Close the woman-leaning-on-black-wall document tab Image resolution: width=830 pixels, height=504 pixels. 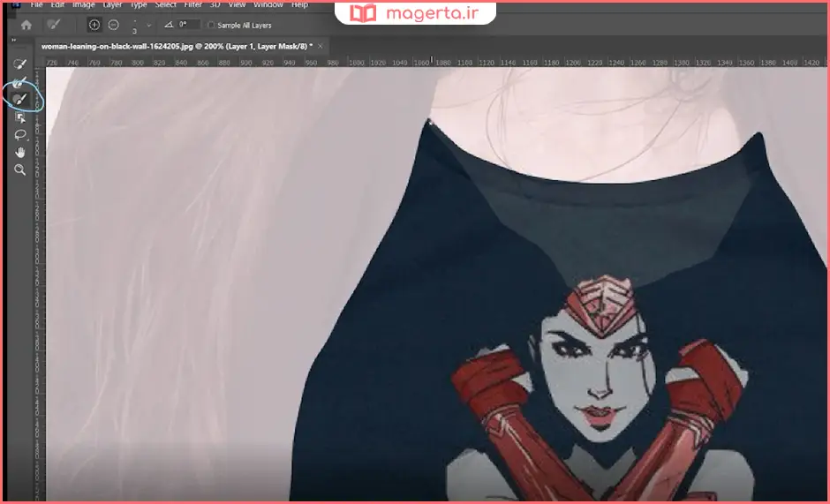[x=321, y=47]
